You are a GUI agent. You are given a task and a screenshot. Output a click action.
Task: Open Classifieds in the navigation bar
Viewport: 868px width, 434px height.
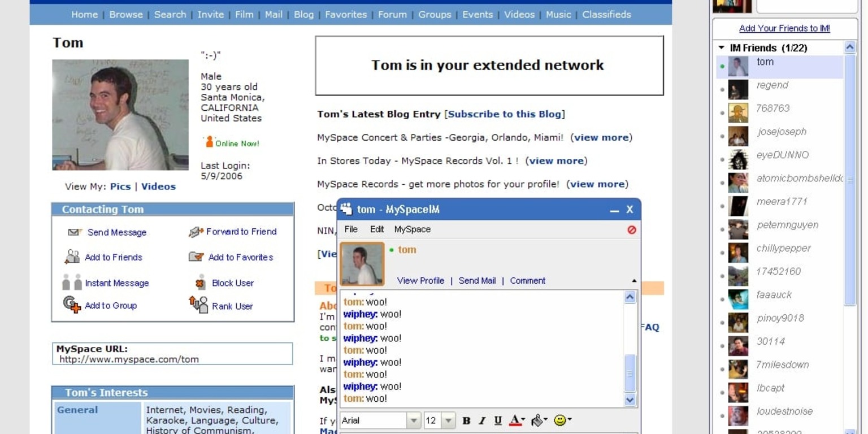pos(607,15)
